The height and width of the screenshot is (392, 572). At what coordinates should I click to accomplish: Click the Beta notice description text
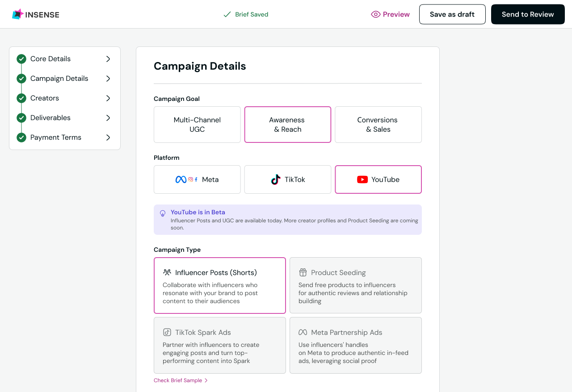click(x=294, y=224)
